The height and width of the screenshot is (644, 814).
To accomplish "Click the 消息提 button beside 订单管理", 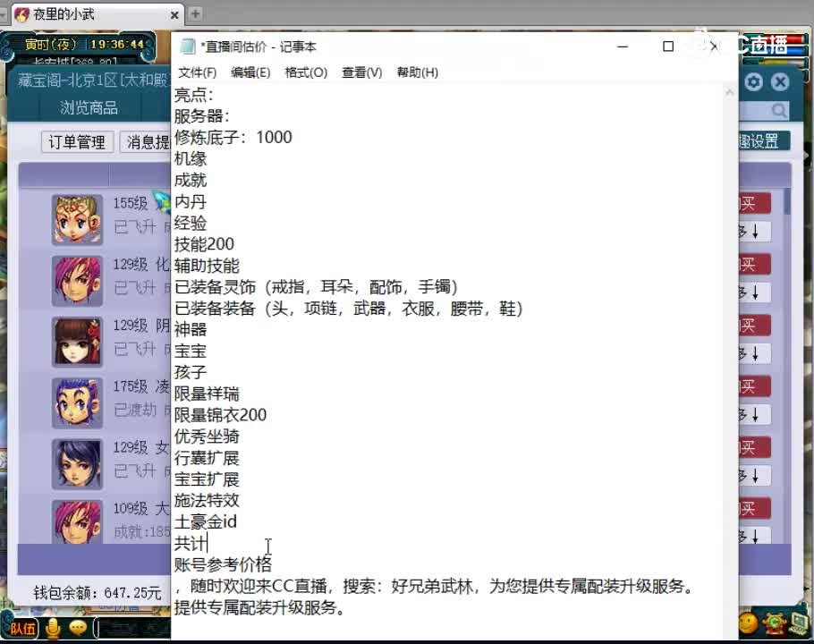I will point(147,141).
